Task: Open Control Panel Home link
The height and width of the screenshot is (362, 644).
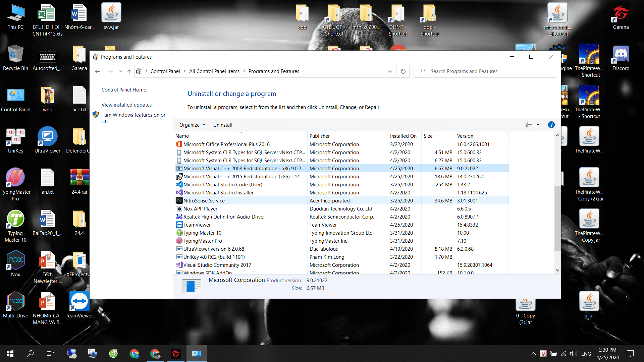Action: pos(124,89)
